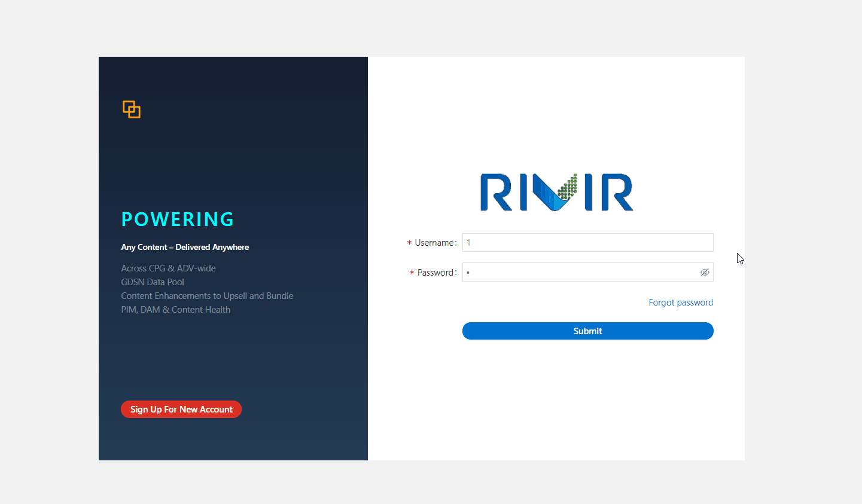The image size is (862, 504).
Task: Click 'GDSN Data Pool' text
Action: 153,282
